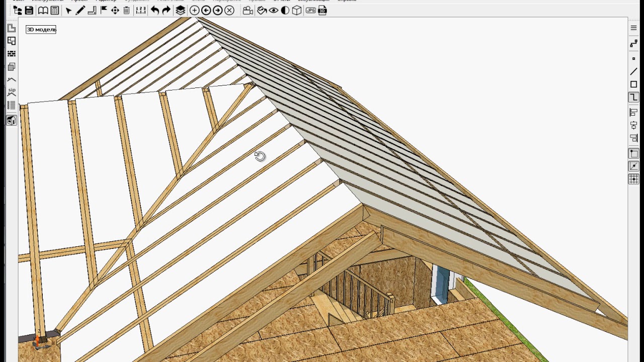Click the paint bucket fill icon
The width and height of the screenshot is (644, 362).
262,10
